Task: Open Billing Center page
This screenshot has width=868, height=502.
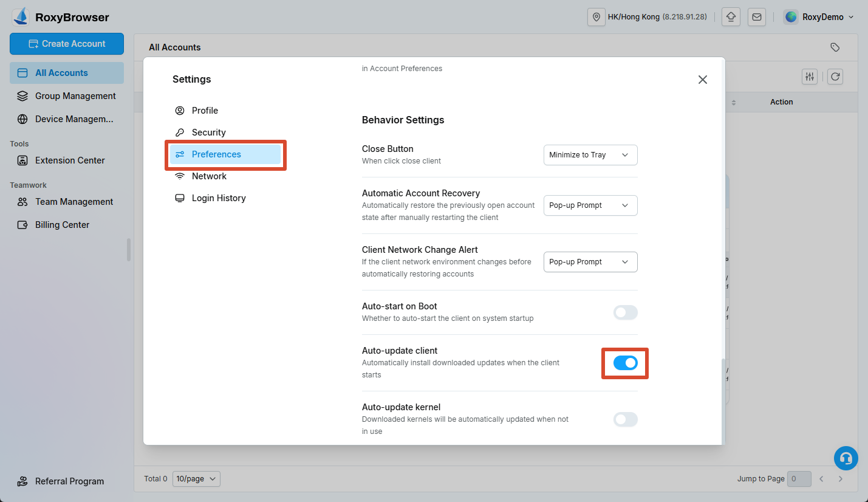Action: coord(67,225)
